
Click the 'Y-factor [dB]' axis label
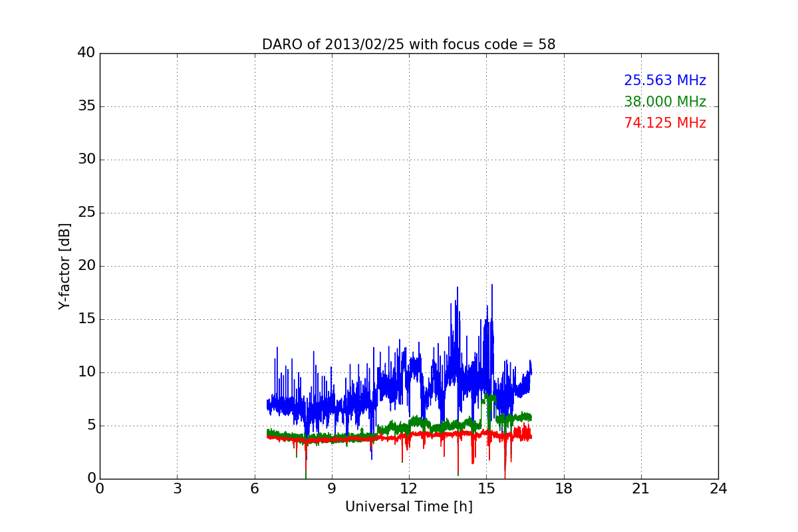point(65,266)
